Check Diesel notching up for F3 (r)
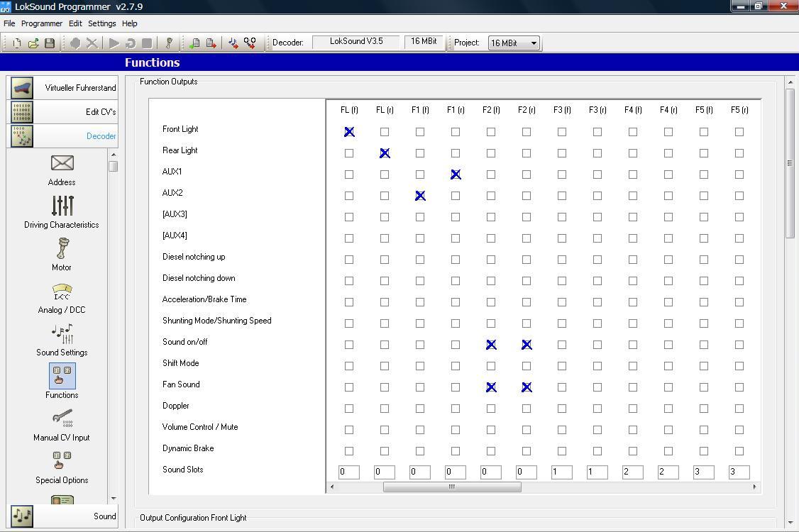Image resolution: width=799 pixels, height=532 pixels. point(597,260)
